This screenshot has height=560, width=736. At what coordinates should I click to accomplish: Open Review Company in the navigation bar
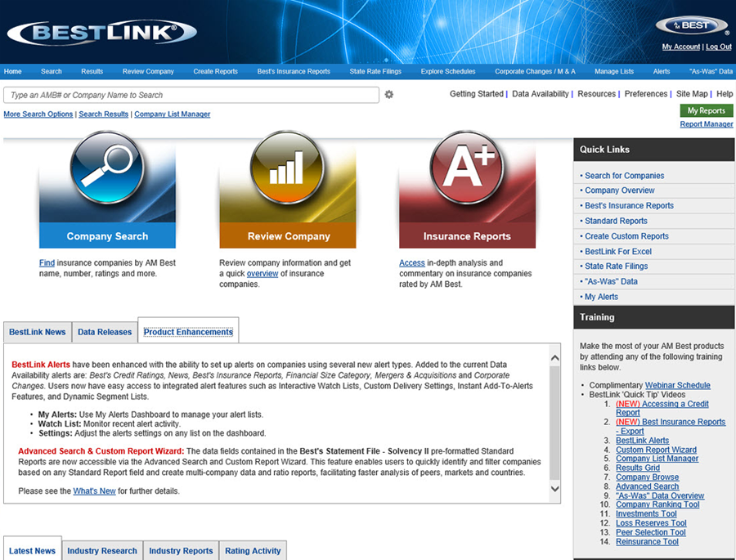[x=148, y=71]
